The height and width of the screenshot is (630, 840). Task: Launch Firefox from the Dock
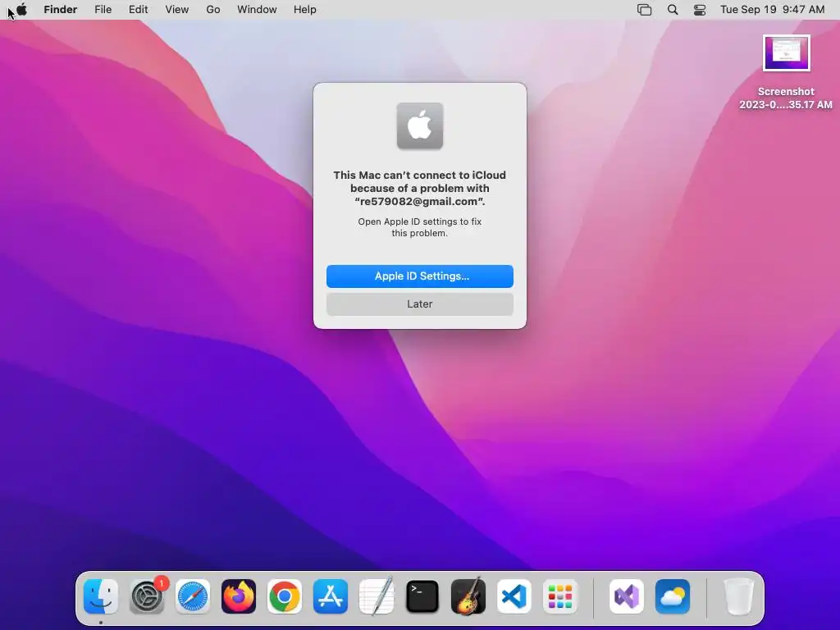(239, 596)
